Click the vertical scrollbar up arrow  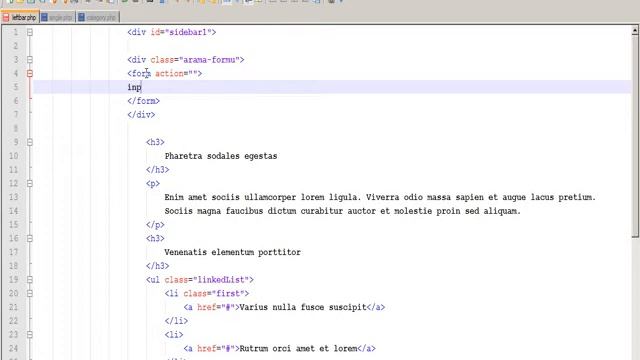[x=635, y=31]
